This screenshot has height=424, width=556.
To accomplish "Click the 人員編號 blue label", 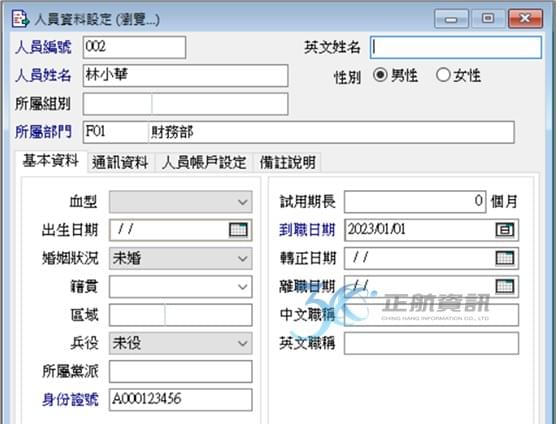I will [43, 47].
